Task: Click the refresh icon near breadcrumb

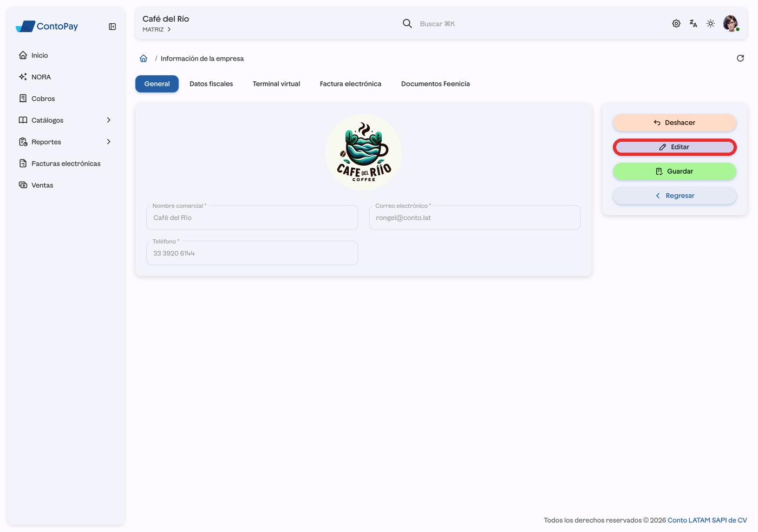Action: coord(740,58)
